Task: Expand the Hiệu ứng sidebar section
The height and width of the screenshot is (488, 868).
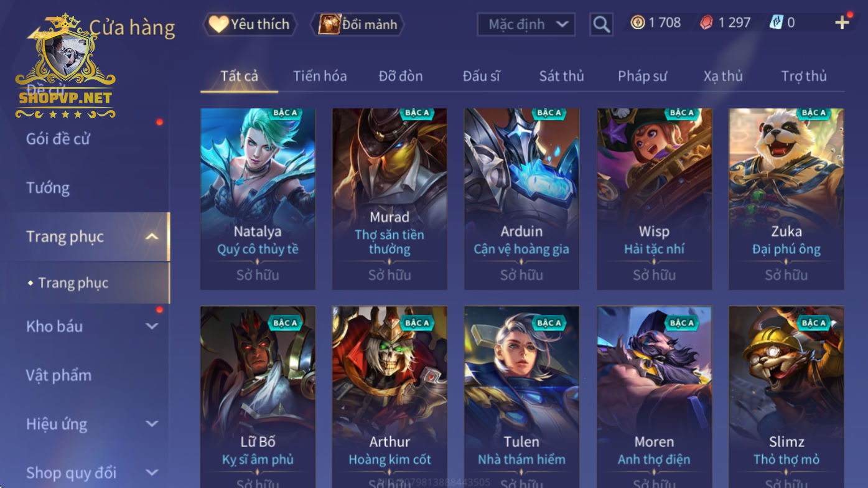Action: [x=152, y=424]
